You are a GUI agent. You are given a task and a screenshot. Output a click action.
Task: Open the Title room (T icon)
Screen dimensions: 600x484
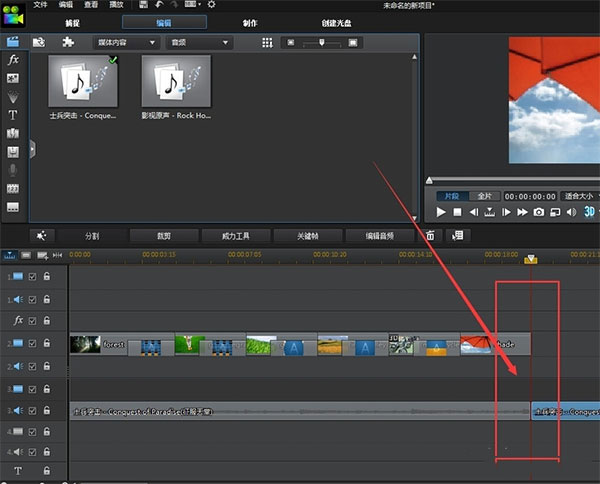coord(13,115)
